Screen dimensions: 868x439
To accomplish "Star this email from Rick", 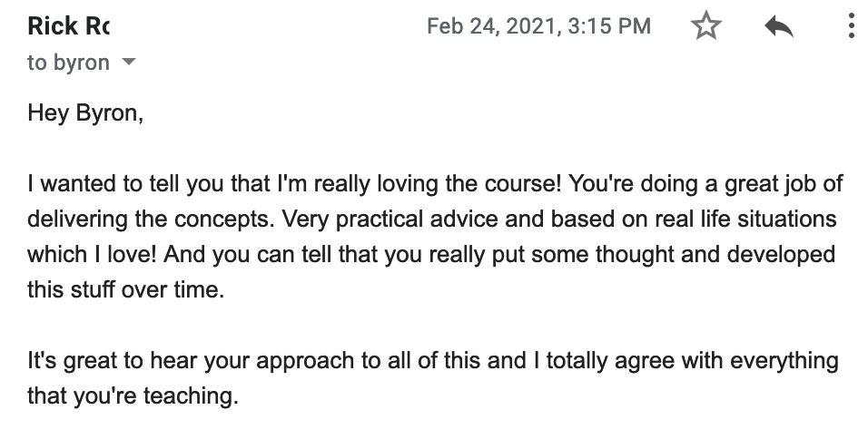I will (x=706, y=26).
